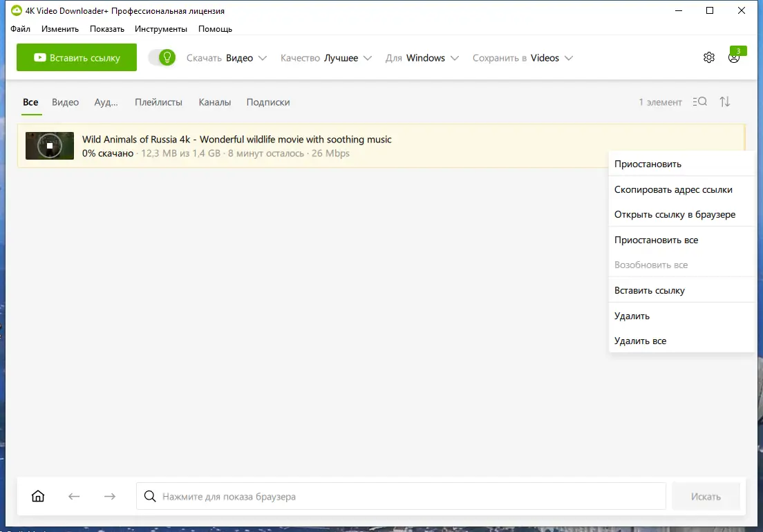
Task: Open the Изменить menu
Action: 60,29
